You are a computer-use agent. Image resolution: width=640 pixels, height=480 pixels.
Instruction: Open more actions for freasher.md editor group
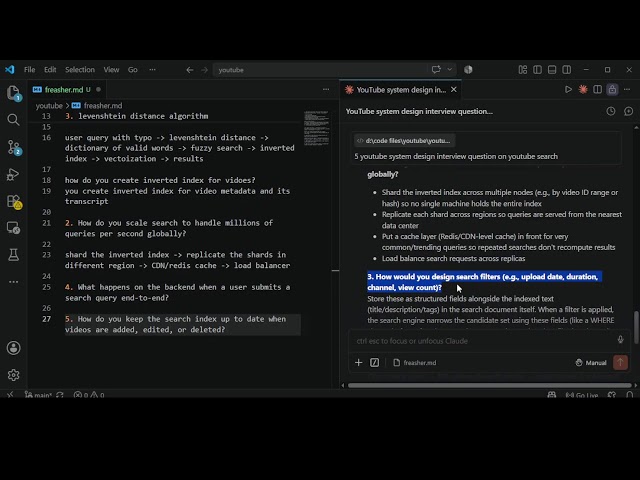[x=326, y=89]
